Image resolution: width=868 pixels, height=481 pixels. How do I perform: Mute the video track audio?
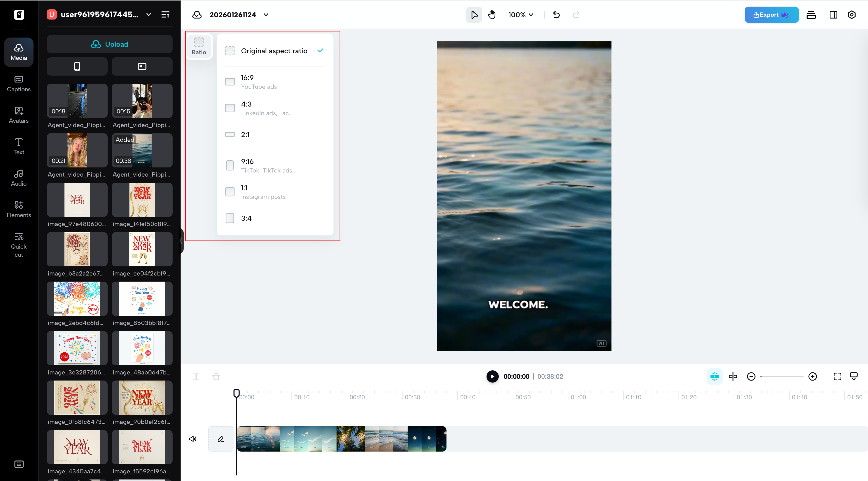[x=193, y=439]
